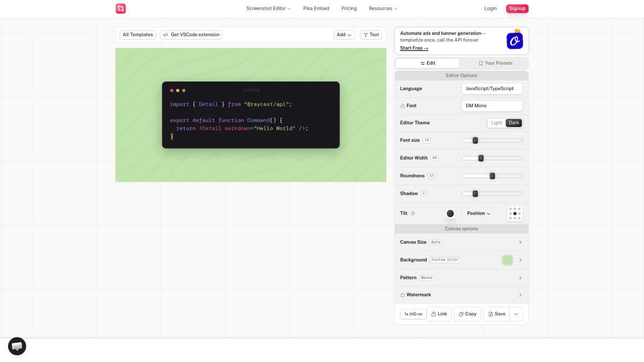
Task: Click the red window dot in code editor
Action: coord(172,91)
